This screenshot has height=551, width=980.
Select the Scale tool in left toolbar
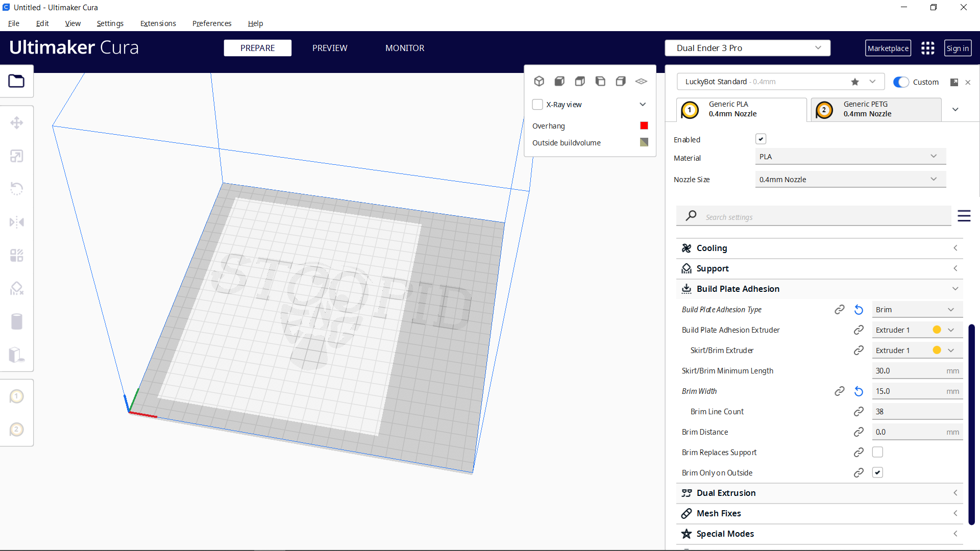pos(16,156)
